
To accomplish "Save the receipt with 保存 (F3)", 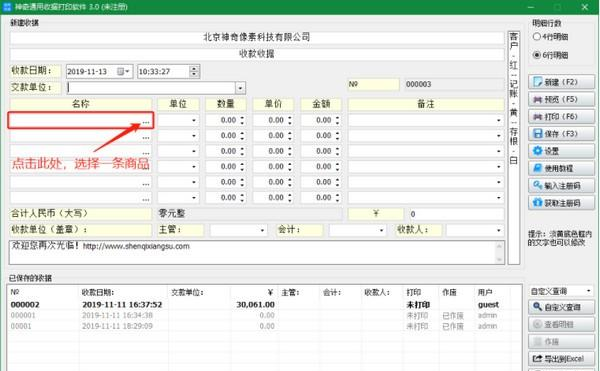I will point(561,134).
